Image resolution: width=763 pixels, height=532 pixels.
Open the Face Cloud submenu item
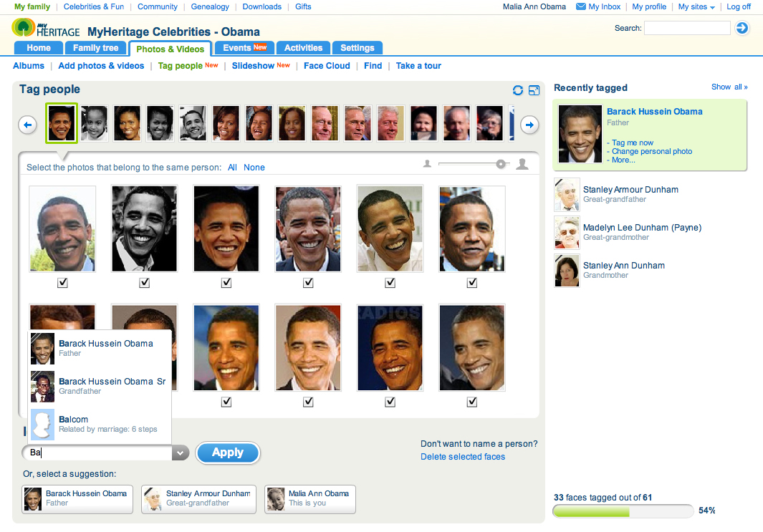[x=327, y=66]
